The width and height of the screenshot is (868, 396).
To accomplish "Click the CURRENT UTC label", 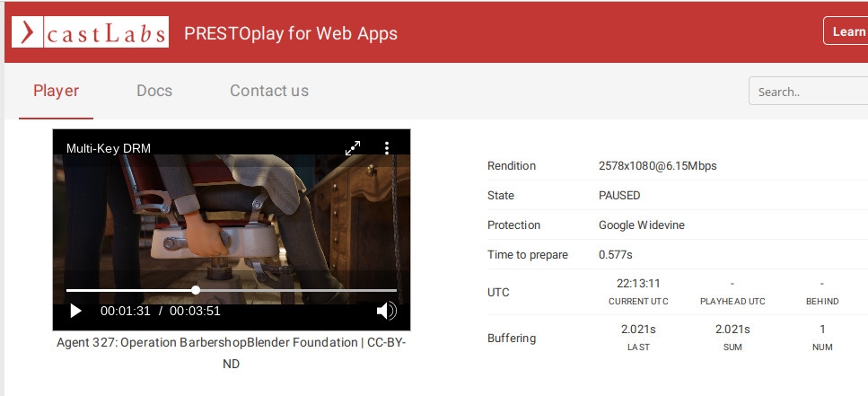I will tap(638, 302).
